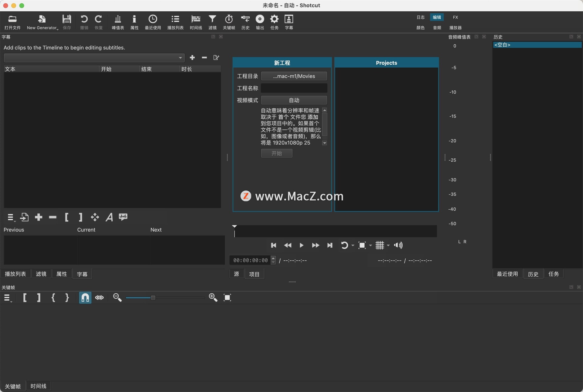Add subtitle item with plus in bottom bar
The width and height of the screenshot is (583, 392).
pyautogui.click(x=39, y=217)
